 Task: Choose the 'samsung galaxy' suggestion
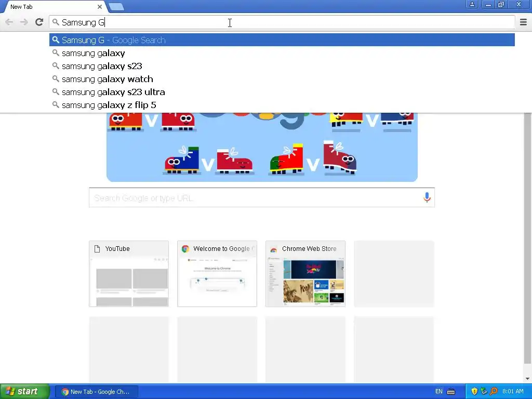282,53
